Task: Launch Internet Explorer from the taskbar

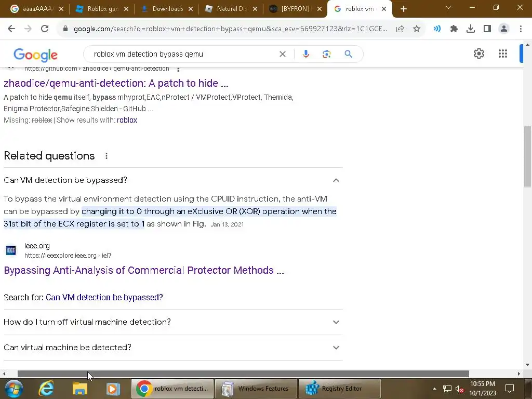Action: pyautogui.click(x=46, y=389)
